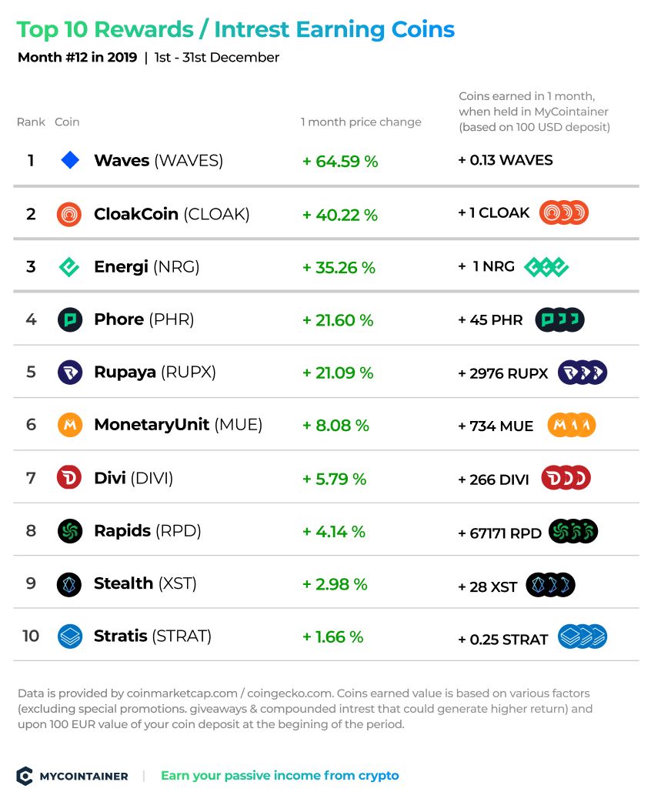661x812 pixels.
Task: Click the red Divi coin icon
Action: click(69, 477)
